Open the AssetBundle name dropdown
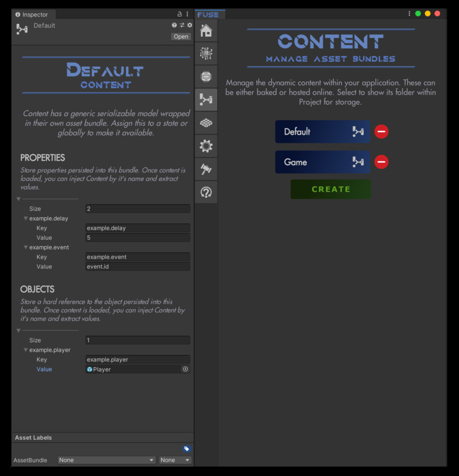Screen dimensions: 459x476 click(106, 460)
